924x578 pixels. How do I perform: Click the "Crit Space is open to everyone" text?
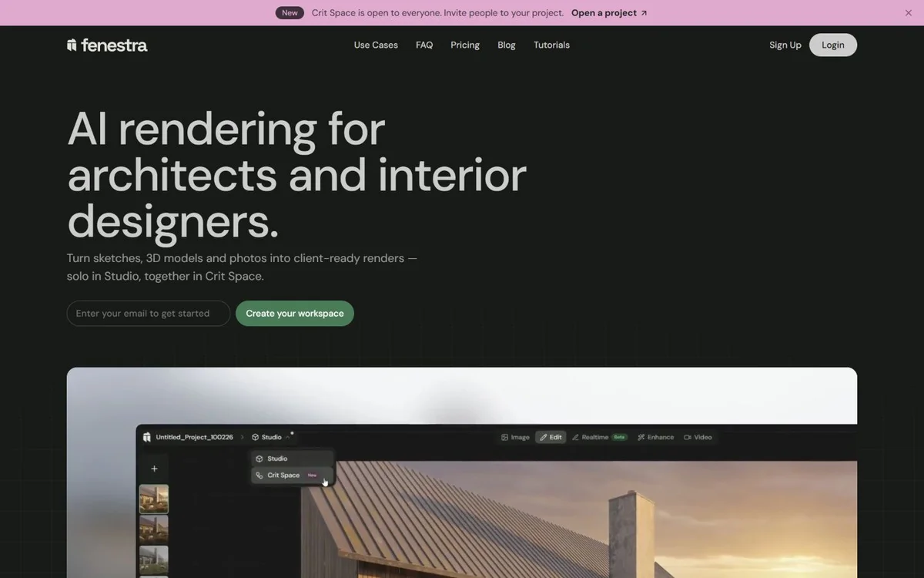437,13
